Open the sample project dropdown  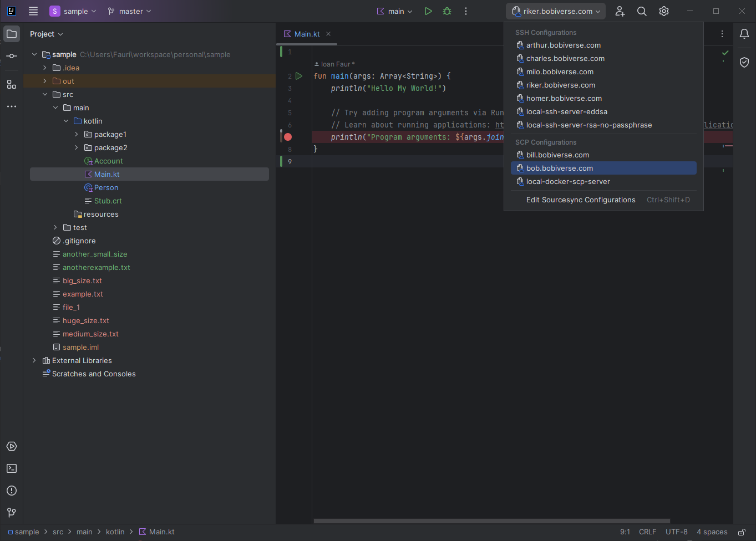(x=73, y=11)
